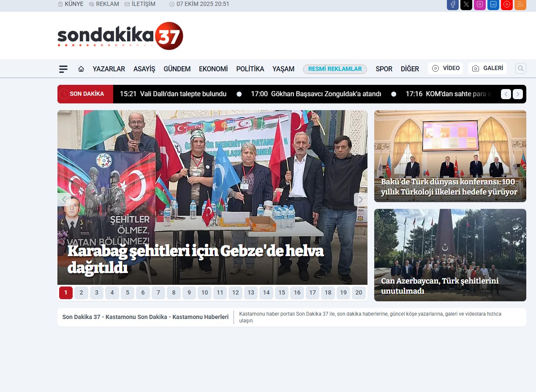Click the home icon in navbar
536x392 pixels.
[x=81, y=69]
